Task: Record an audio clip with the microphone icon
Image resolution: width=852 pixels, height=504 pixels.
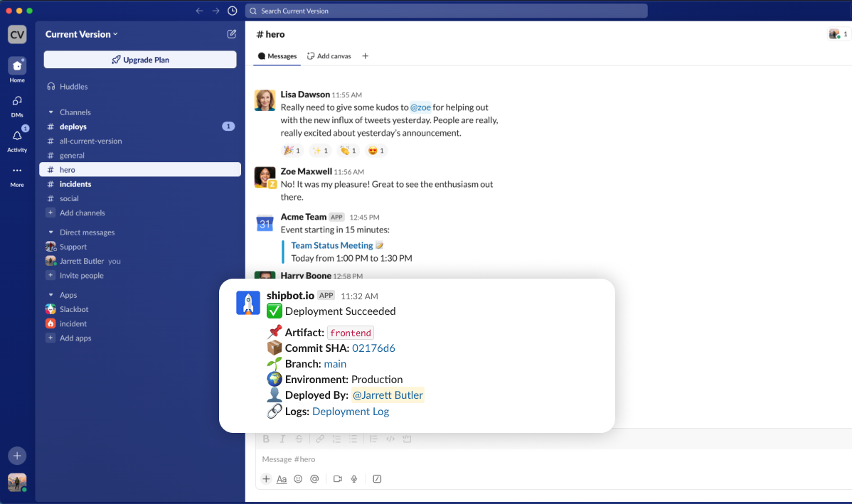Action: coord(354,478)
